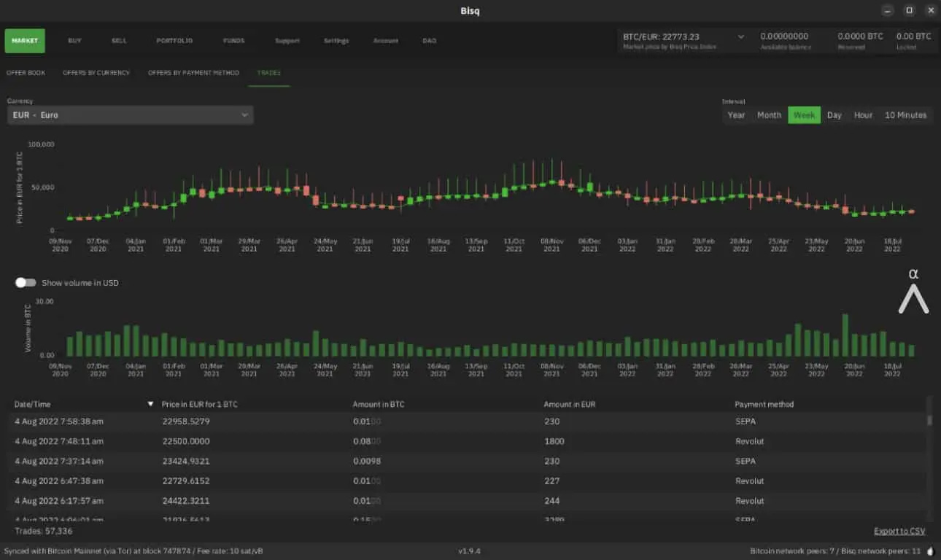941x560 pixels.
Task: Open DAO section
Action: 429,41
